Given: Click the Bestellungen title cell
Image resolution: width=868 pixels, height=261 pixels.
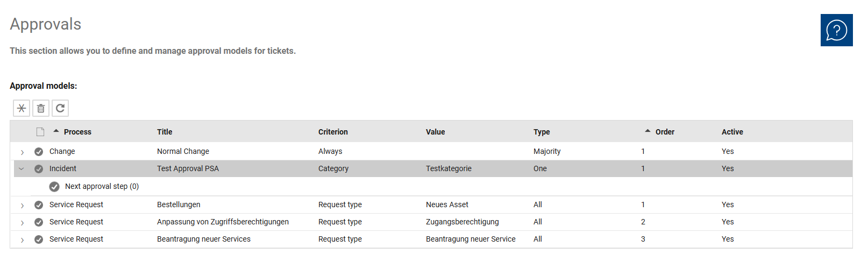Looking at the screenshot, I should (x=179, y=204).
